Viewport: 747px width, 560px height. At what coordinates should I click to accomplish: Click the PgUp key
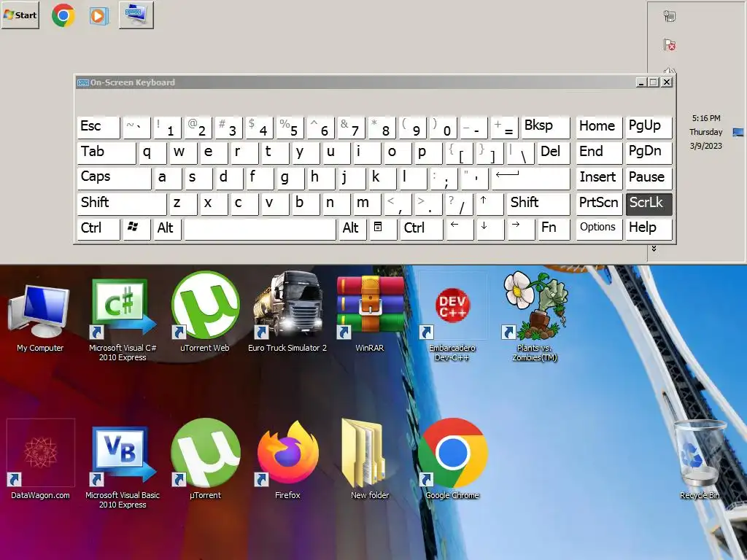click(x=649, y=128)
